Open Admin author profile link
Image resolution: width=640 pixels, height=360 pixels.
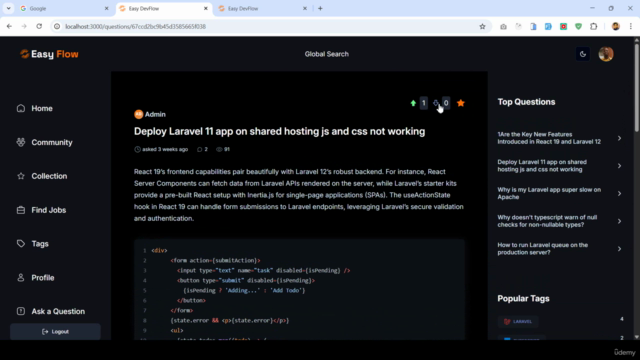pyautogui.click(x=150, y=114)
